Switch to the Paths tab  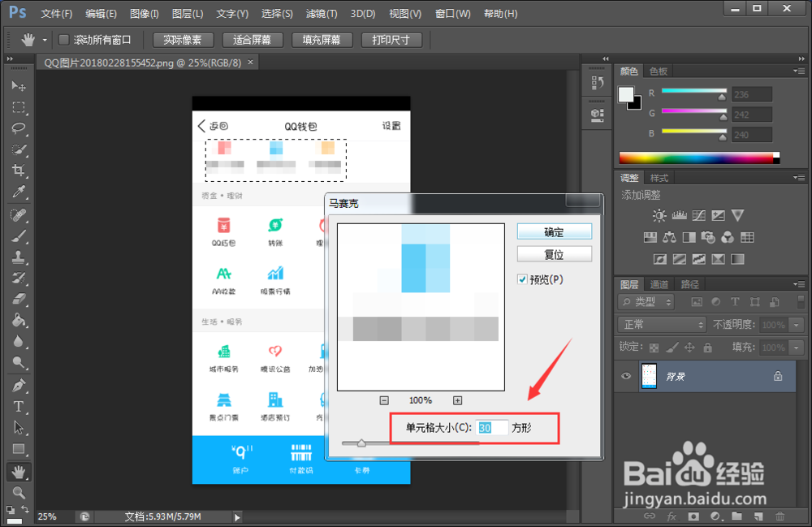pos(689,284)
